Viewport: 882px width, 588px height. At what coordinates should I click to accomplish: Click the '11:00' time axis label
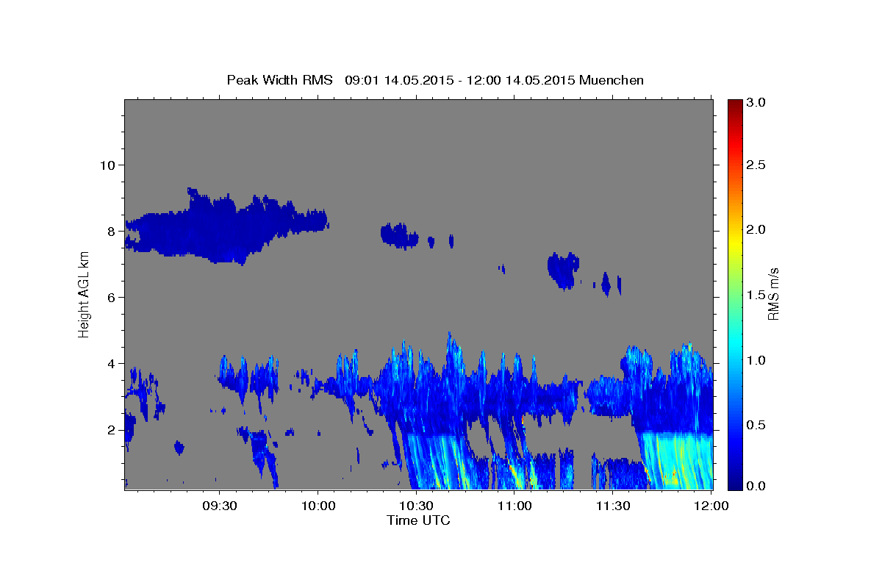[514, 506]
